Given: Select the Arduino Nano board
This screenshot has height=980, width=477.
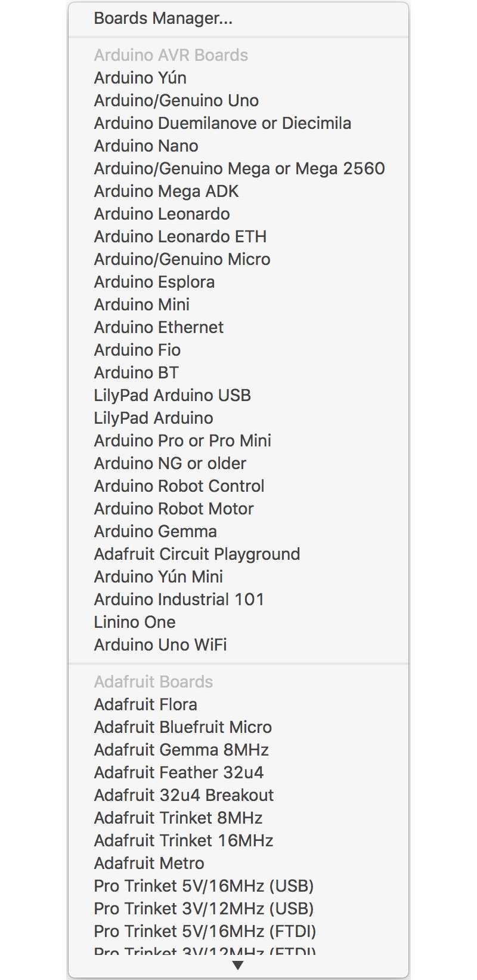Looking at the screenshot, I should tap(145, 146).
